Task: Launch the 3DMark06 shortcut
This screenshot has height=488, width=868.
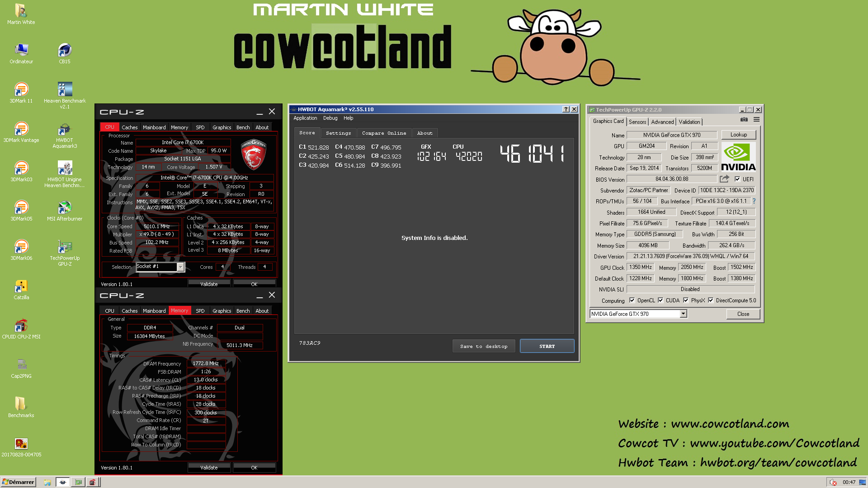Action: (21, 250)
